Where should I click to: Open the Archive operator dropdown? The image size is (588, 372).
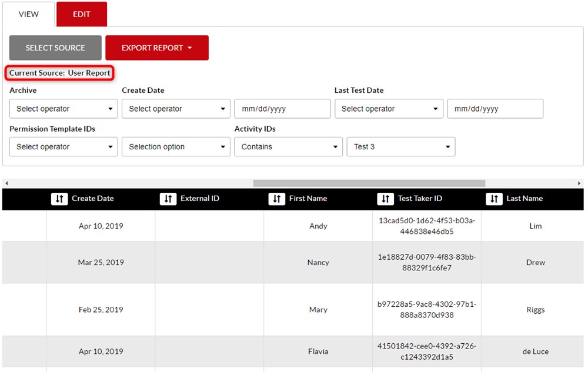(x=64, y=109)
